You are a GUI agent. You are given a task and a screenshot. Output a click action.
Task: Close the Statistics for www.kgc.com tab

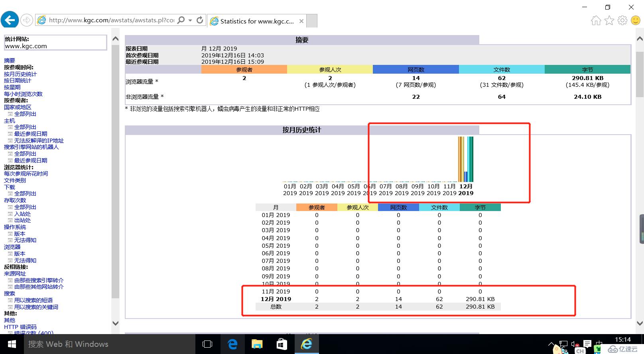pos(301,21)
